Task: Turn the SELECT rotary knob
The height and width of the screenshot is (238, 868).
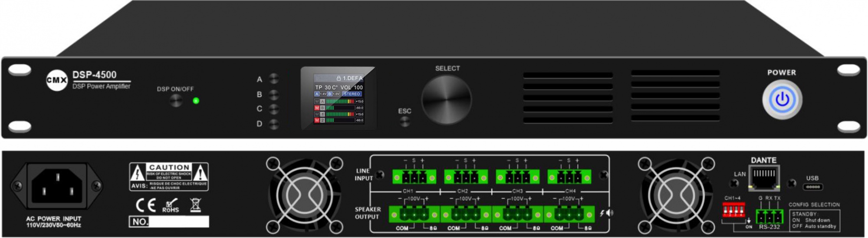Action: coord(447,99)
